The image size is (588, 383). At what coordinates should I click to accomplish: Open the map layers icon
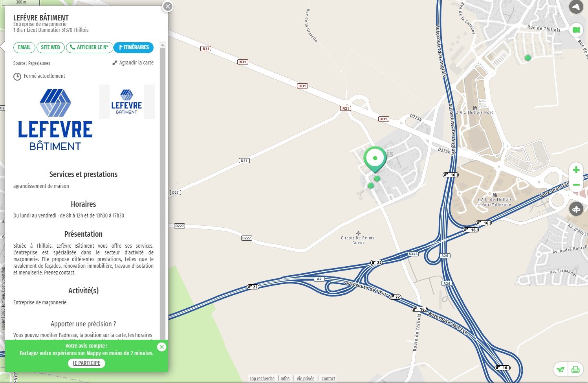[576, 30]
